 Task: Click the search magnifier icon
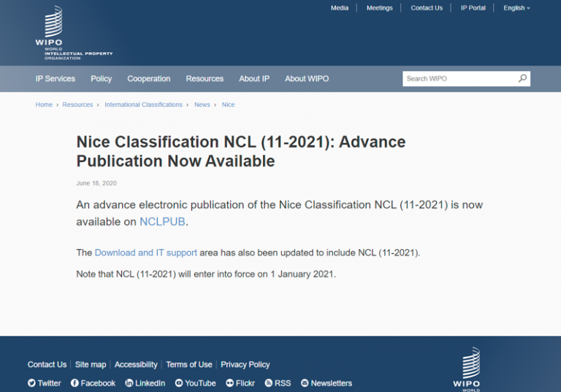(x=522, y=79)
